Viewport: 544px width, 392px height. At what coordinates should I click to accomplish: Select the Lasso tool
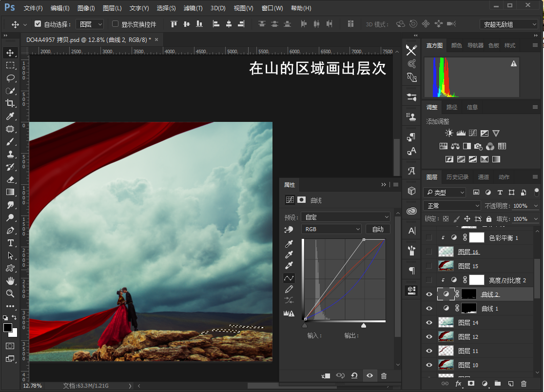pos(10,78)
